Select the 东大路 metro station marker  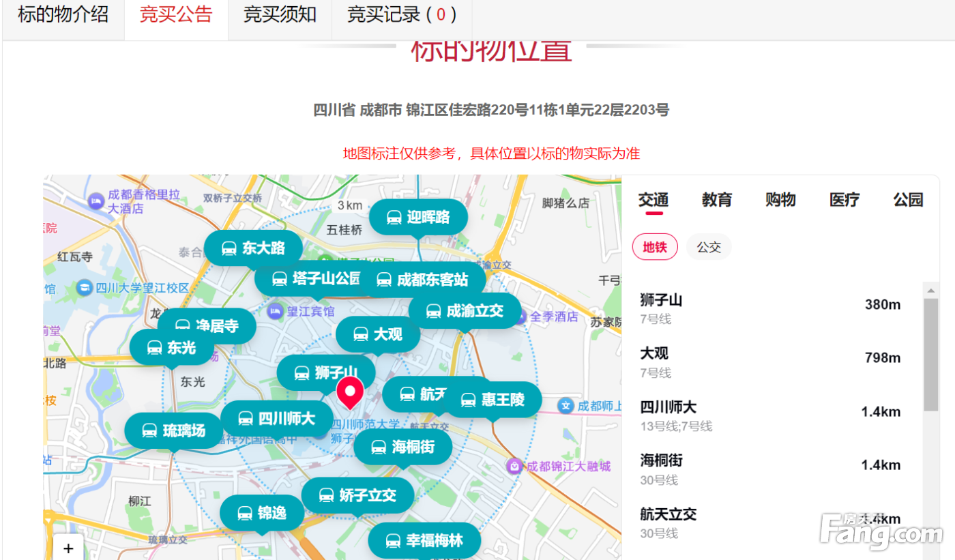coord(253,248)
